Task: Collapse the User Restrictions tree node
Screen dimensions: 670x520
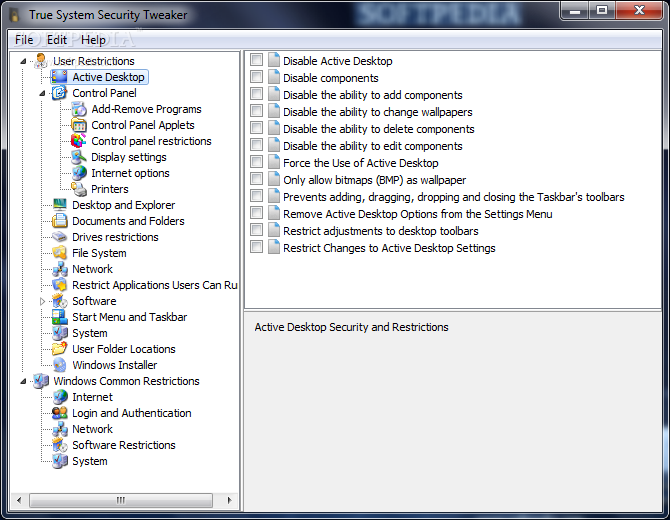Action: [24, 62]
